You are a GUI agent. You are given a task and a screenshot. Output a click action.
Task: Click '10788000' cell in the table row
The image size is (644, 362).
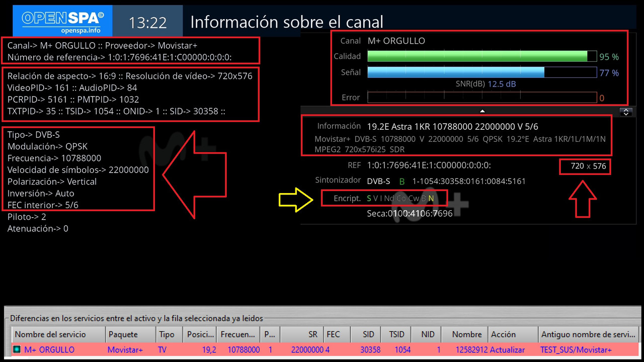244,349
